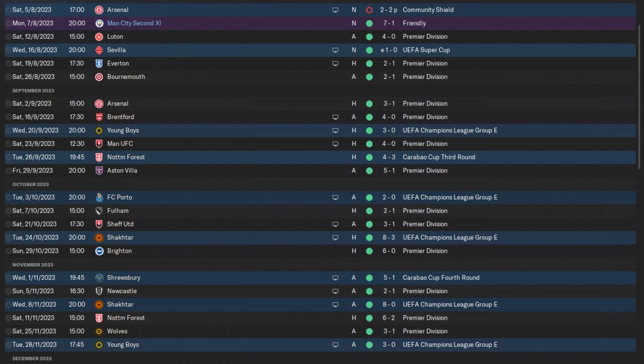Image resolution: width=644 pixels, height=364 pixels.
Task: Toggle the check circle beside Fri, 29/9/2023
Action: tap(8, 170)
